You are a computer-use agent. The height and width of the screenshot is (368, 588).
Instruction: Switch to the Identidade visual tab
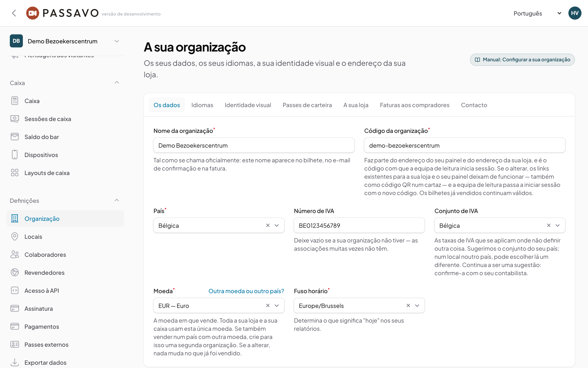coord(248,105)
